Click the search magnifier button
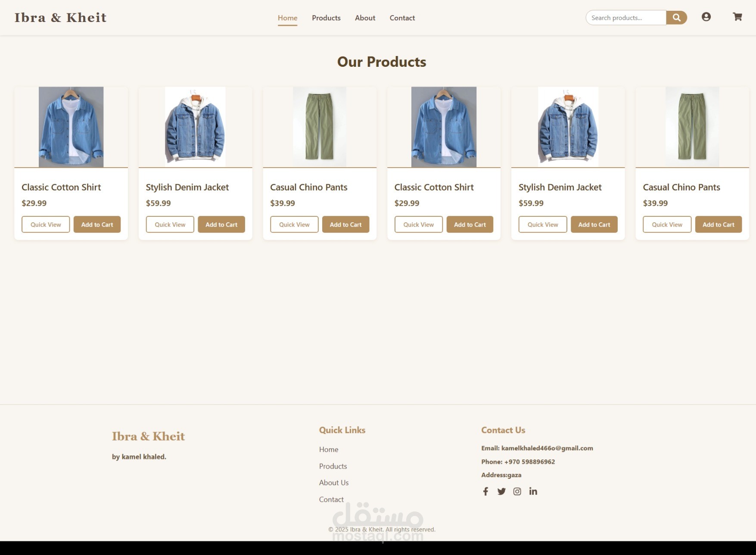The image size is (756, 555). point(676,18)
